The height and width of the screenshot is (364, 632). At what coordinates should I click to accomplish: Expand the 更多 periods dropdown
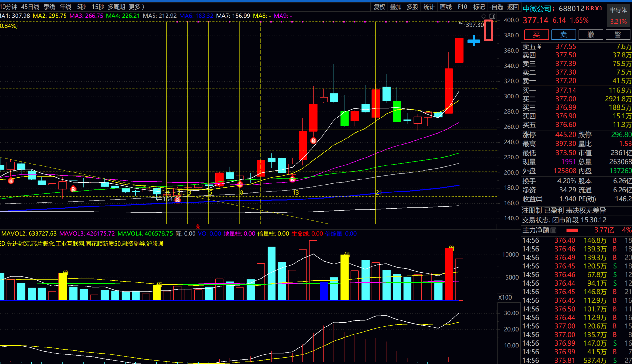(137, 7)
